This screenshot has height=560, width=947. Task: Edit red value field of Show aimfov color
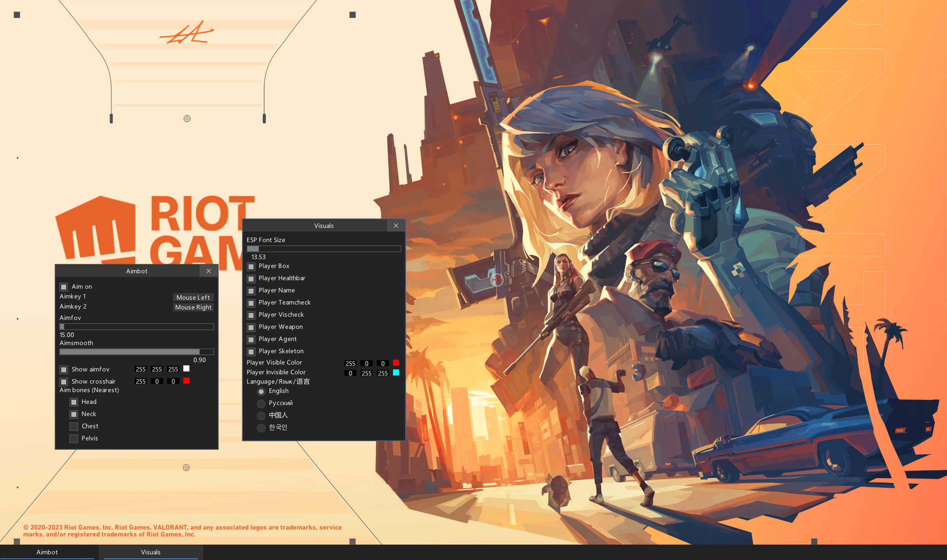point(141,369)
